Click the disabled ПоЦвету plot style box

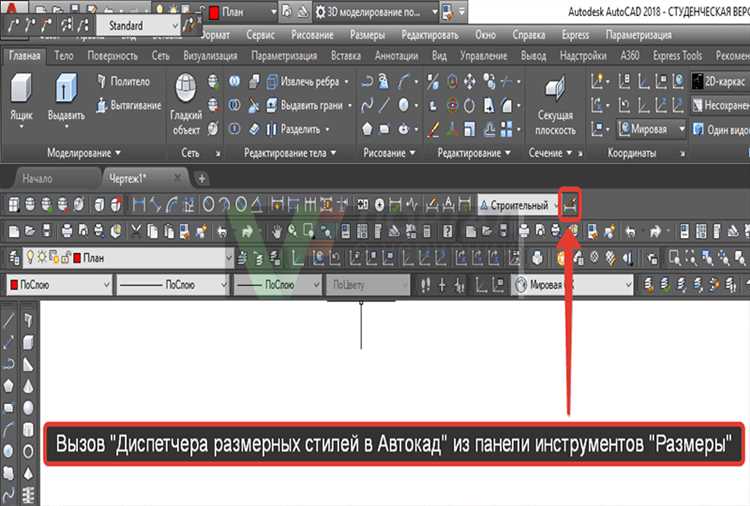[367, 285]
